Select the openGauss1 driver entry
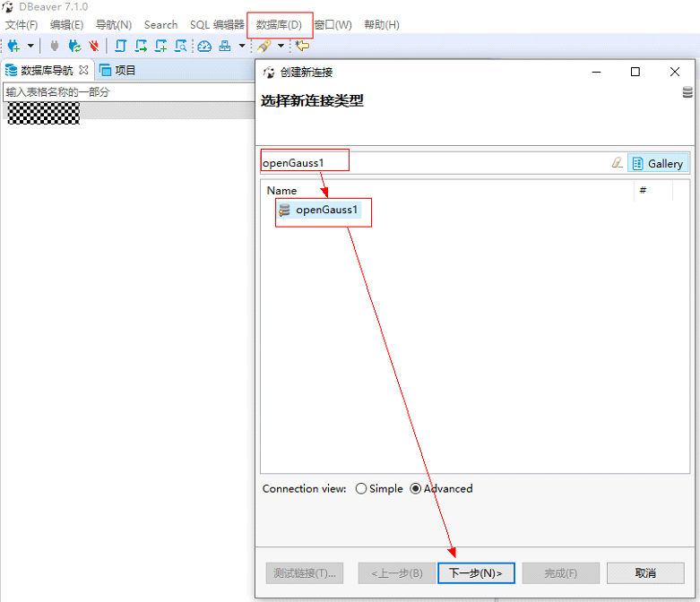Image resolution: width=700 pixels, height=602 pixels. [320, 211]
